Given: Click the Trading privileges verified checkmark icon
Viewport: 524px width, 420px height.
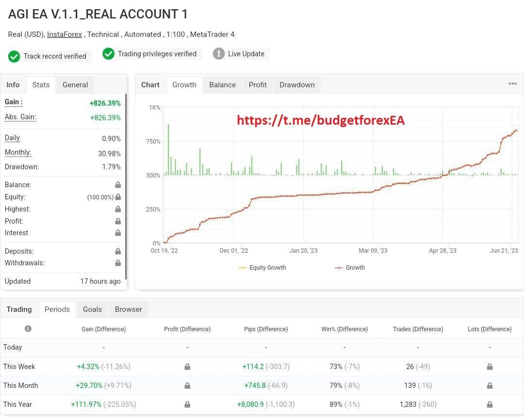Looking at the screenshot, I should [x=108, y=54].
